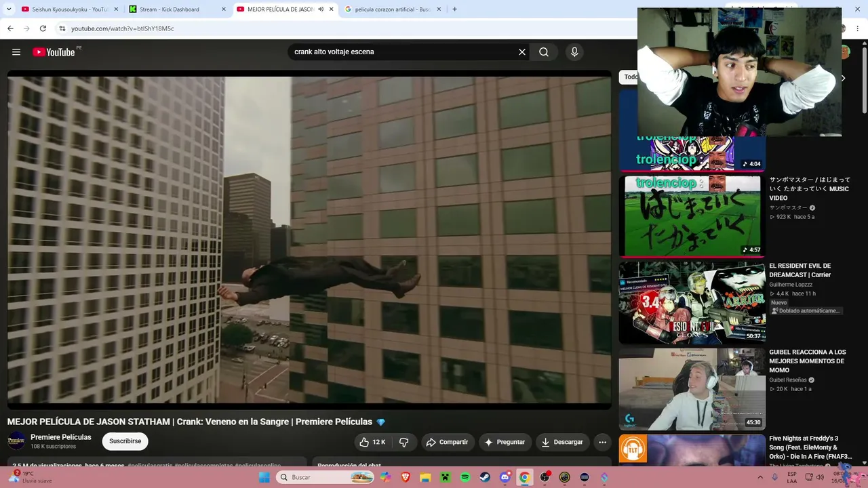The image size is (868, 488).
Task: Click the Descargar download button
Action: [x=561, y=442]
